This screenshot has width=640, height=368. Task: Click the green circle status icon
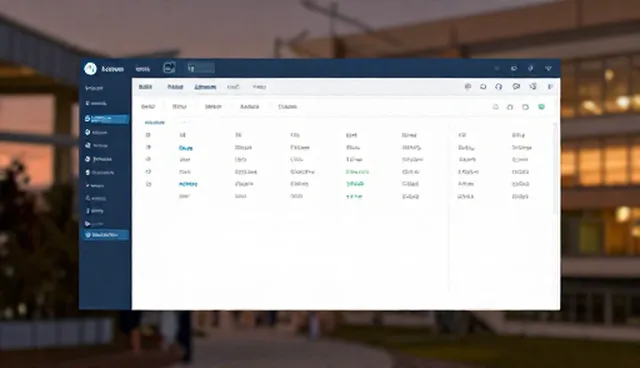coord(541,107)
